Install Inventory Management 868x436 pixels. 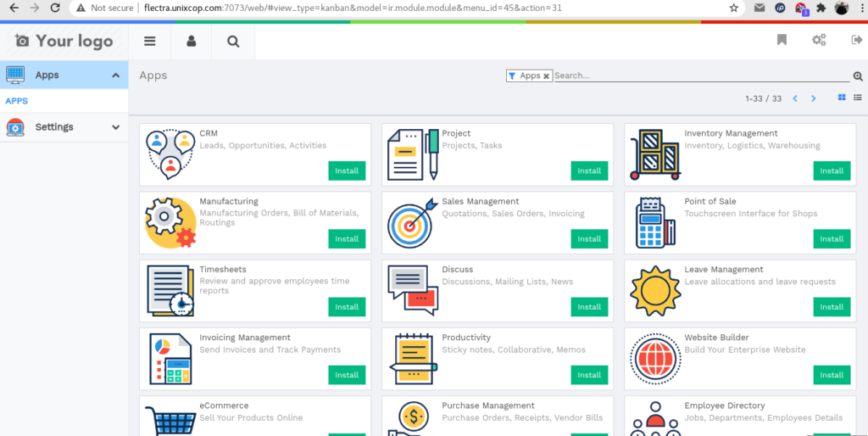(832, 170)
